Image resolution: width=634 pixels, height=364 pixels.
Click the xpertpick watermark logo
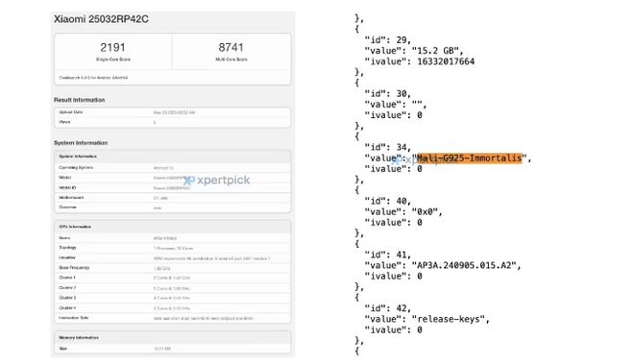point(217,180)
